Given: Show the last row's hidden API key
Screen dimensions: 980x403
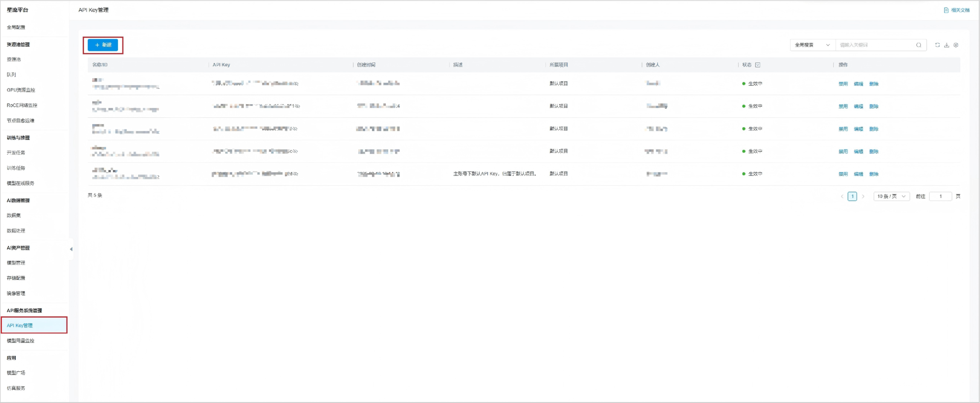Looking at the screenshot, I should [296, 174].
